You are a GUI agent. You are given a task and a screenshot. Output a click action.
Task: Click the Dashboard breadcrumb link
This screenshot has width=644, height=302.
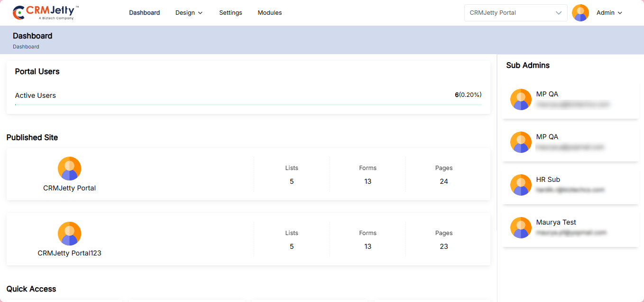pos(26,47)
